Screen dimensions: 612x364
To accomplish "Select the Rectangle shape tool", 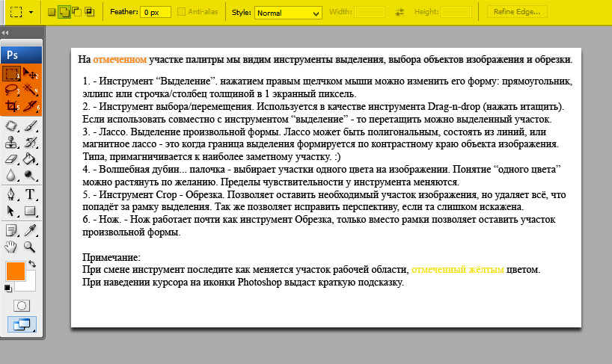I will 31,211.
